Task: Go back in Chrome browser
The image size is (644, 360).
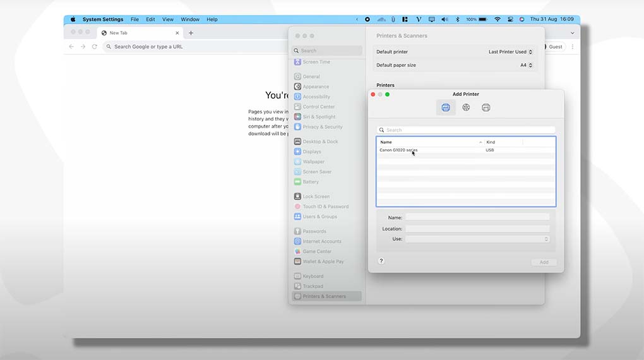Action: point(71,47)
